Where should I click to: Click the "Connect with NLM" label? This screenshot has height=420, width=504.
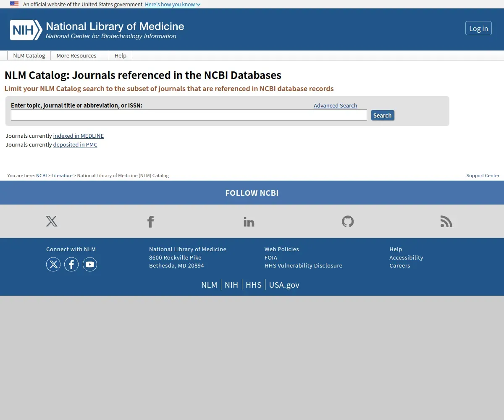pos(71,249)
